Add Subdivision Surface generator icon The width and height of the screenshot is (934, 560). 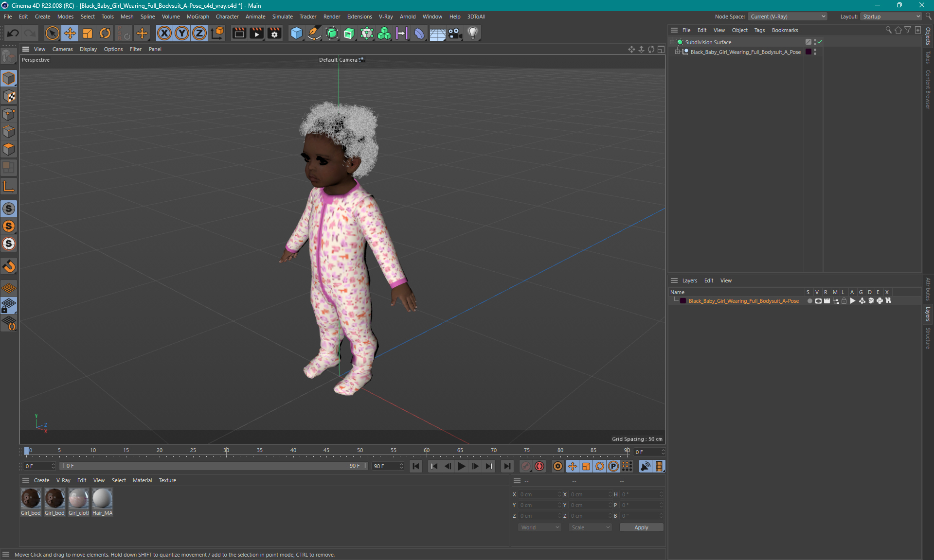pos(332,33)
